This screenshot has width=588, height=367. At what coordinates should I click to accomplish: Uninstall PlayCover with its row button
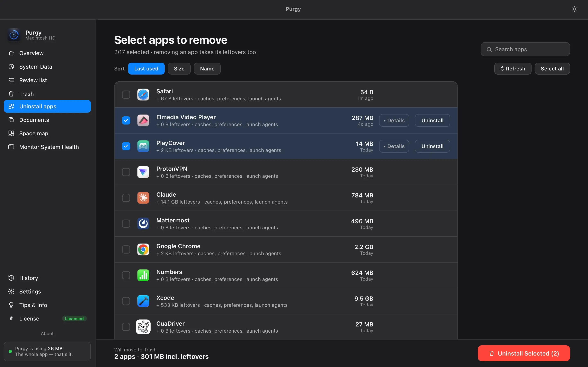pos(432,146)
